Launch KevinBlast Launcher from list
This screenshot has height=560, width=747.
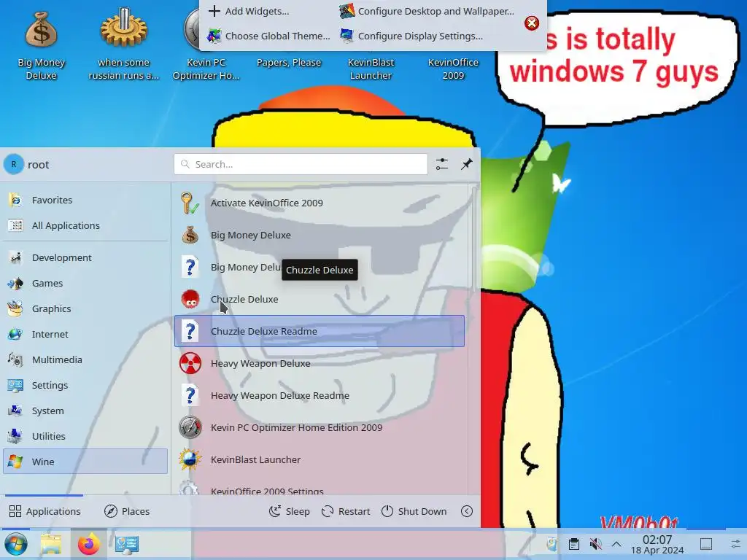320,459
